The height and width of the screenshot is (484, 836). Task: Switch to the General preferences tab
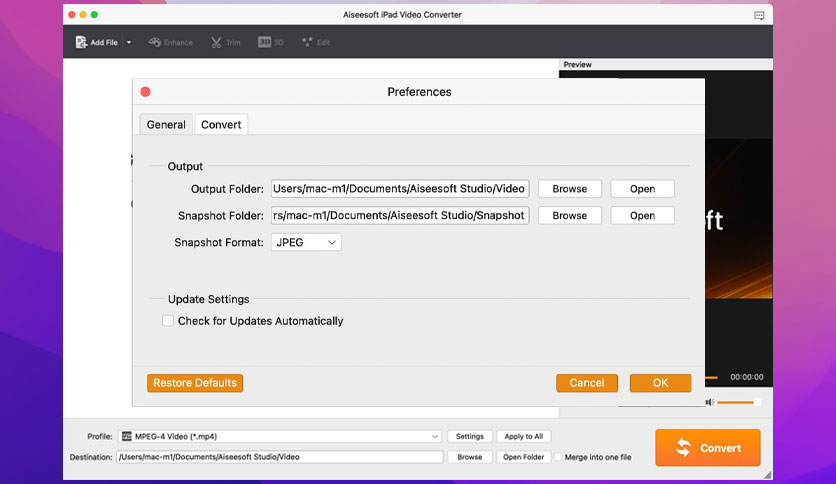click(166, 124)
